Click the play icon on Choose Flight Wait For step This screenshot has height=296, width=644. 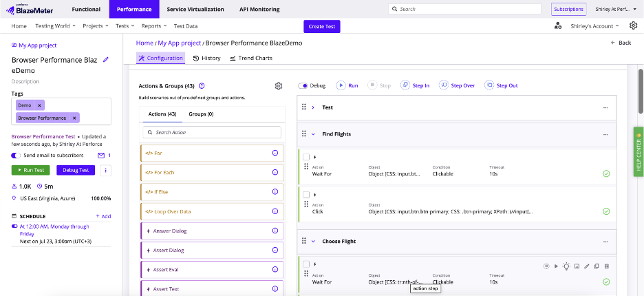tap(556, 266)
